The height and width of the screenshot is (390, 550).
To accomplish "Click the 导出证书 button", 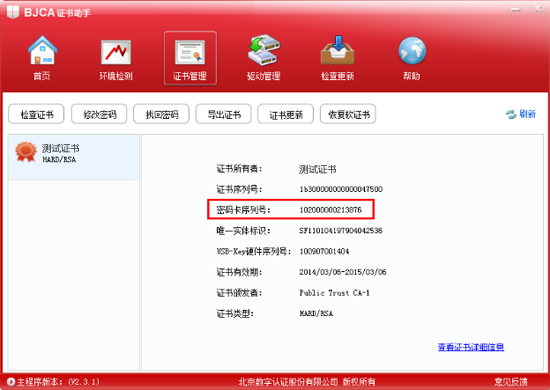I will (223, 114).
